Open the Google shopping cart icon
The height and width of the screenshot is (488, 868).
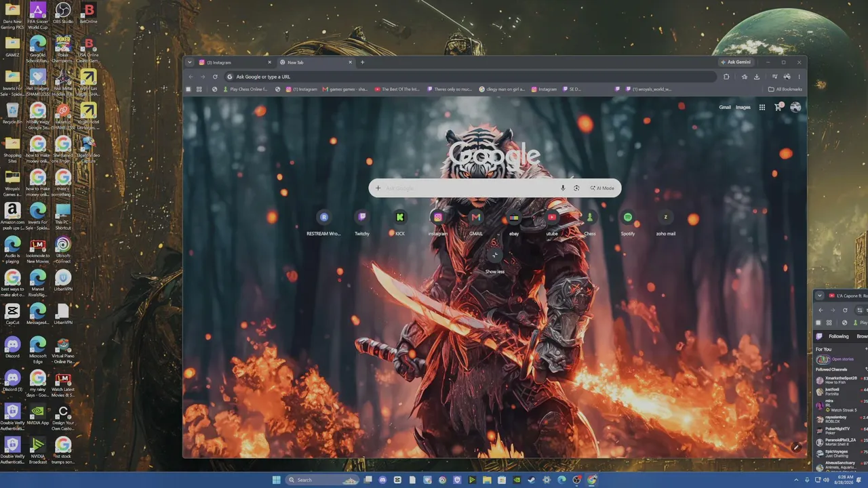coord(778,107)
